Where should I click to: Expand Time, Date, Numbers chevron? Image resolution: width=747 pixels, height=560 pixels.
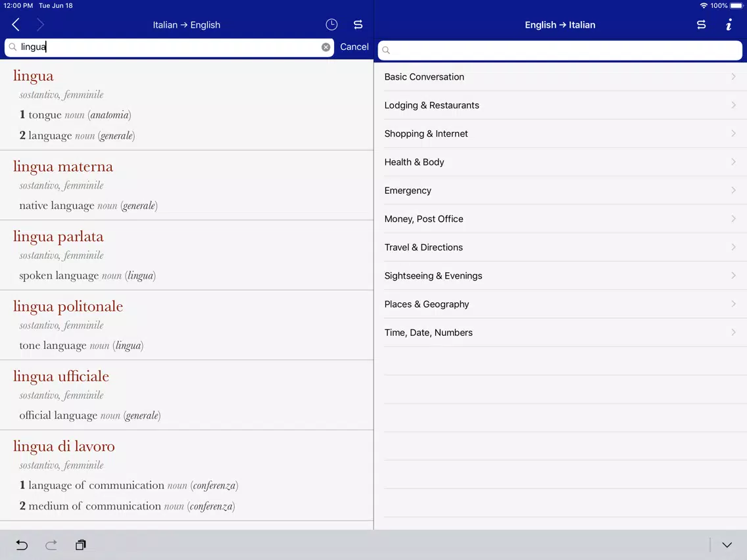coord(733,333)
